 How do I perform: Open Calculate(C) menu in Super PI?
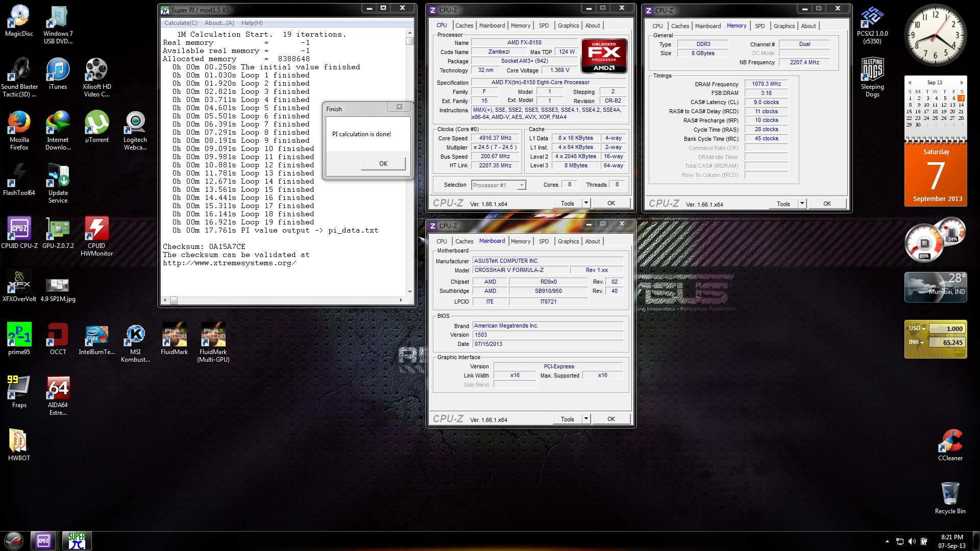pyautogui.click(x=181, y=23)
